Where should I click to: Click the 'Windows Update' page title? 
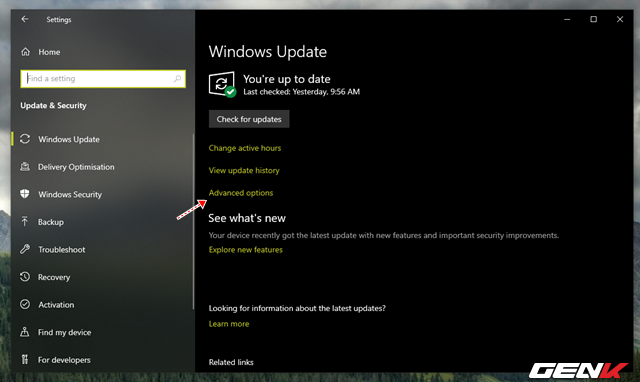click(268, 52)
